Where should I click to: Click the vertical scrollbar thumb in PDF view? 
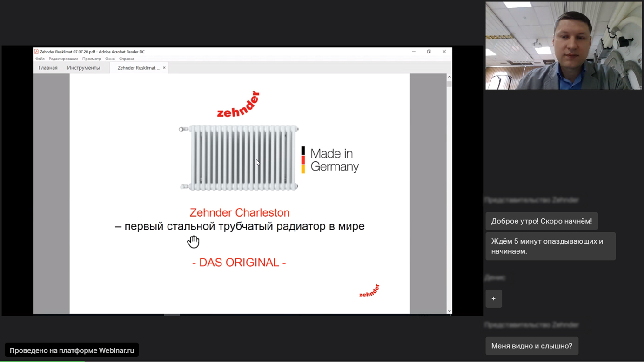coord(449,84)
